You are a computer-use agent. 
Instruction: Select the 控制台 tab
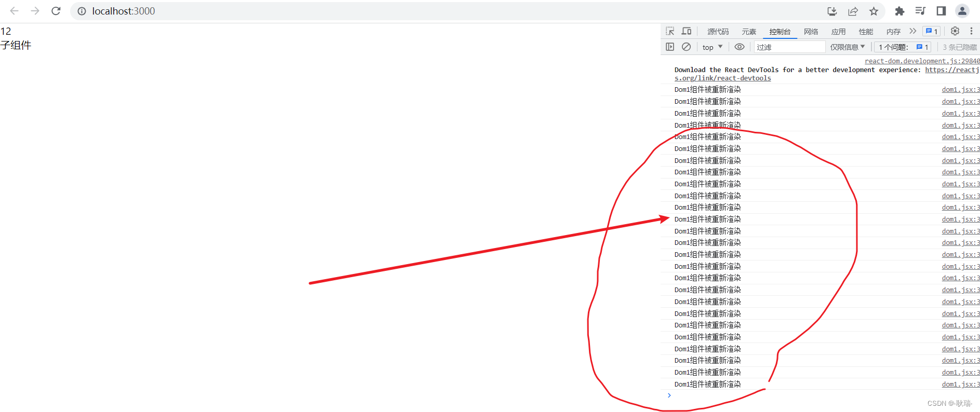click(780, 32)
